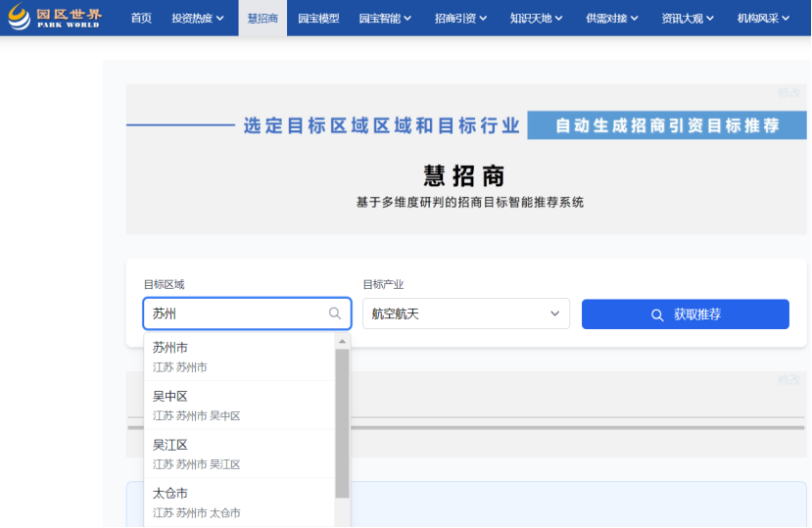The width and height of the screenshot is (812, 528).
Task: Switch to the 慧招商 tab
Action: pyautogui.click(x=262, y=18)
